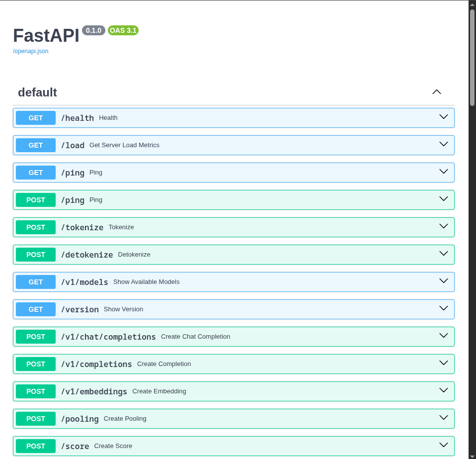
Task: Click the GET badge on the /ping row
Action: (35, 173)
